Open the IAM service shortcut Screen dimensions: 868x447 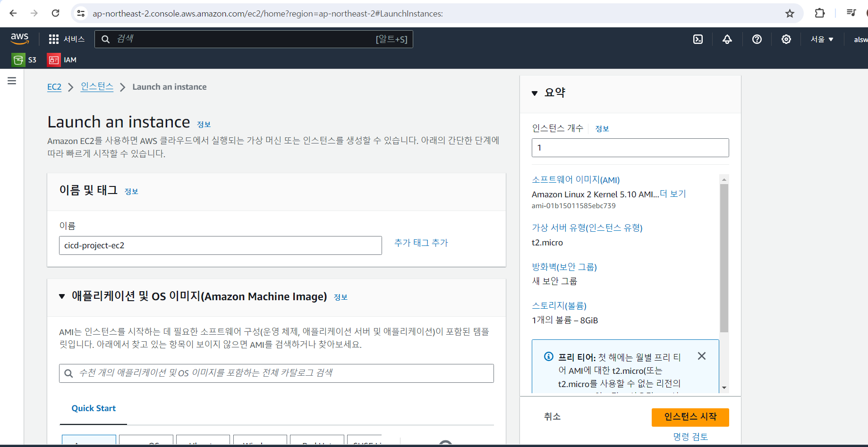[x=62, y=60]
